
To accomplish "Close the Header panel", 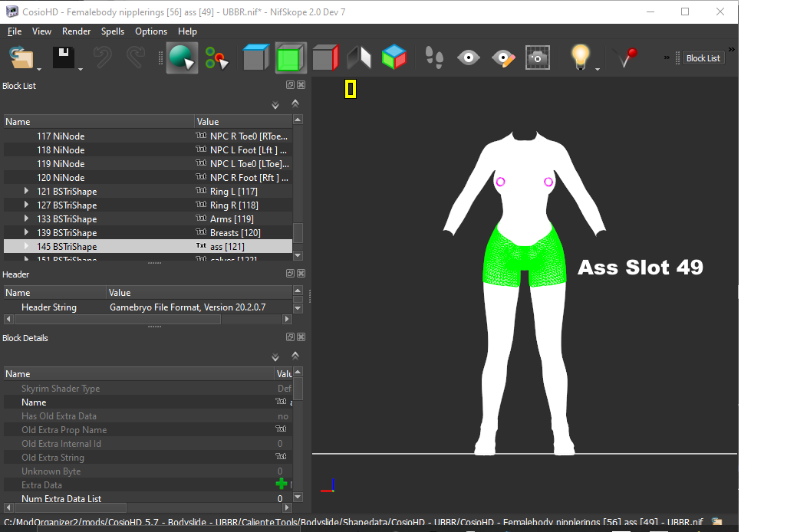I will coord(301,274).
